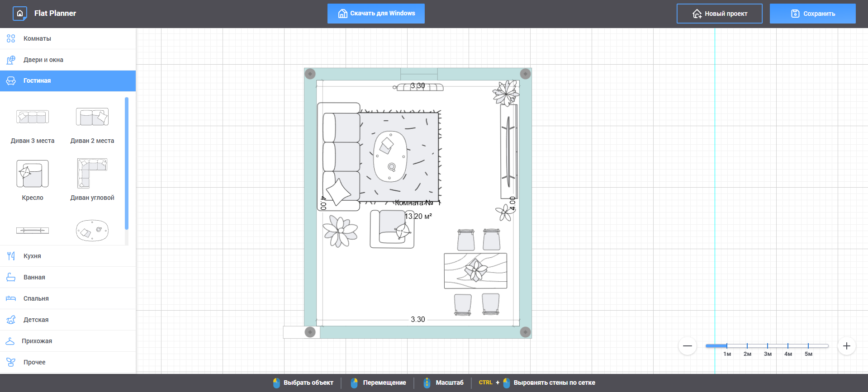The image size is (868, 392).
Task: Select the corner sofa (Диван угловой) icon
Action: (92, 173)
